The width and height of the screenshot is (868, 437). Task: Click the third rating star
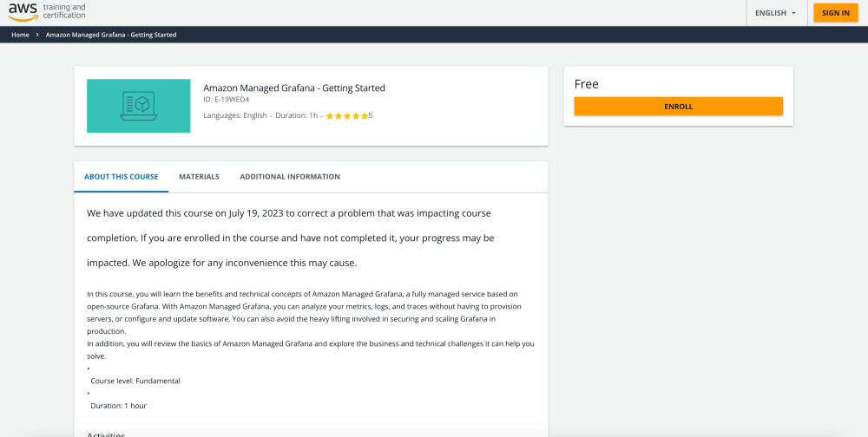pyautogui.click(x=347, y=116)
